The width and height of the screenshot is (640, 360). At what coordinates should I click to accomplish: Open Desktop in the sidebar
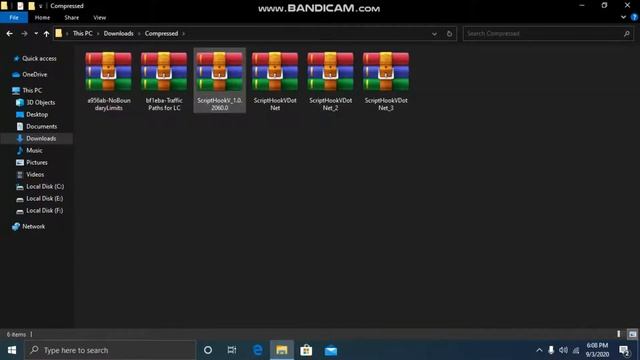pos(37,114)
